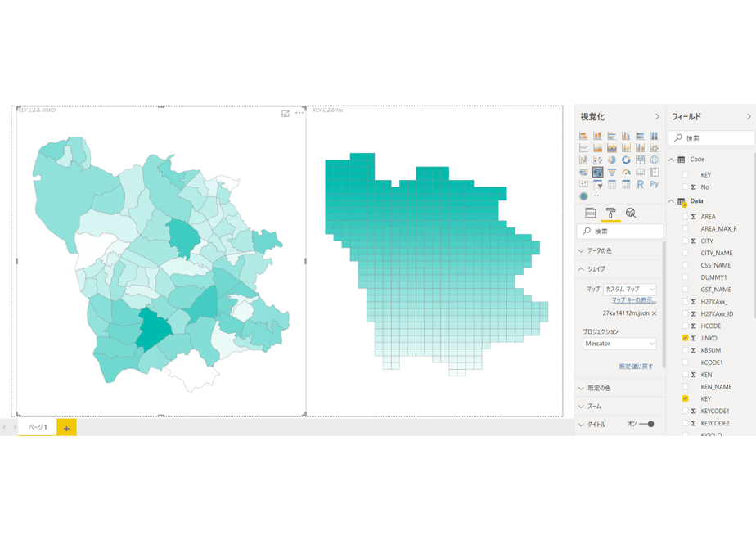756x540 pixels.
Task: Open the カスタム マップ dropdown
Action: (x=630, y=289)
